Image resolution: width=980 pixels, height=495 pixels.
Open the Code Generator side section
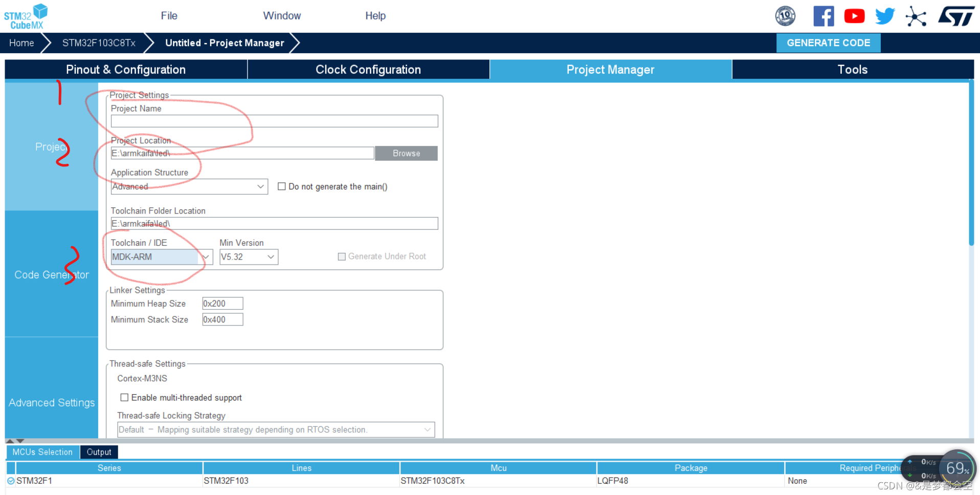coord(52,275)
